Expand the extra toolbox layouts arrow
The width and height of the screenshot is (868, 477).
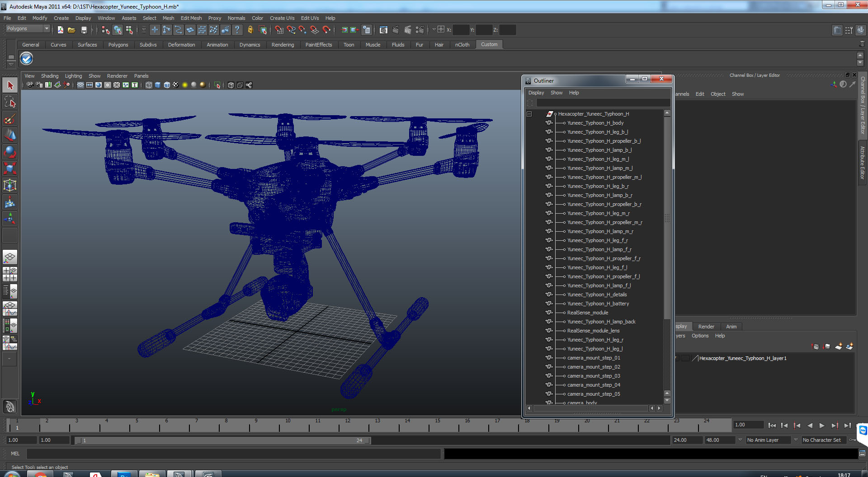click(9, 359)
